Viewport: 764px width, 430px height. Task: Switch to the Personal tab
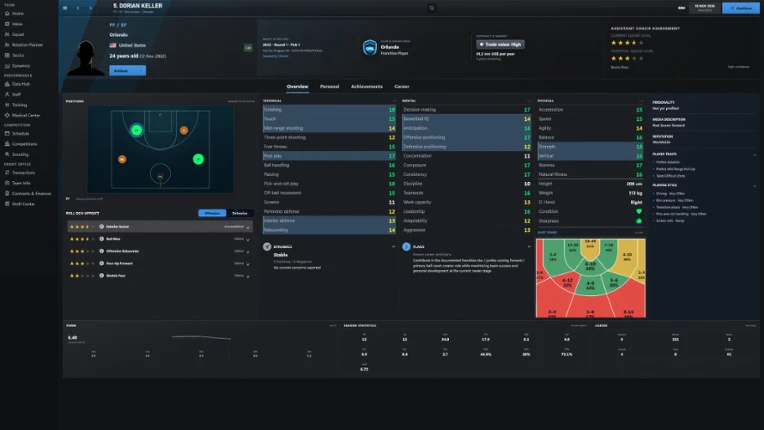[329, 87]
